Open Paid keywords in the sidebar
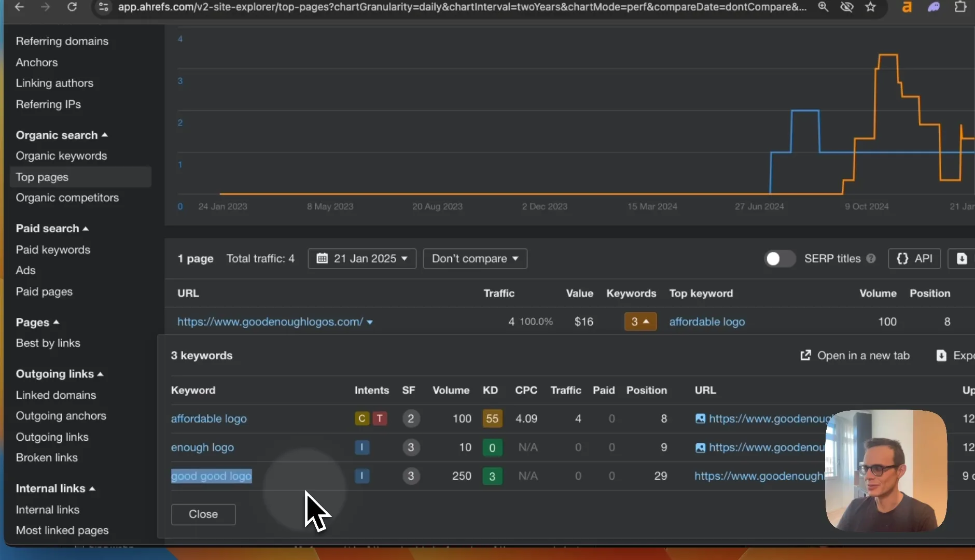Viewport: 975px width, 560px height. point(53,249)
